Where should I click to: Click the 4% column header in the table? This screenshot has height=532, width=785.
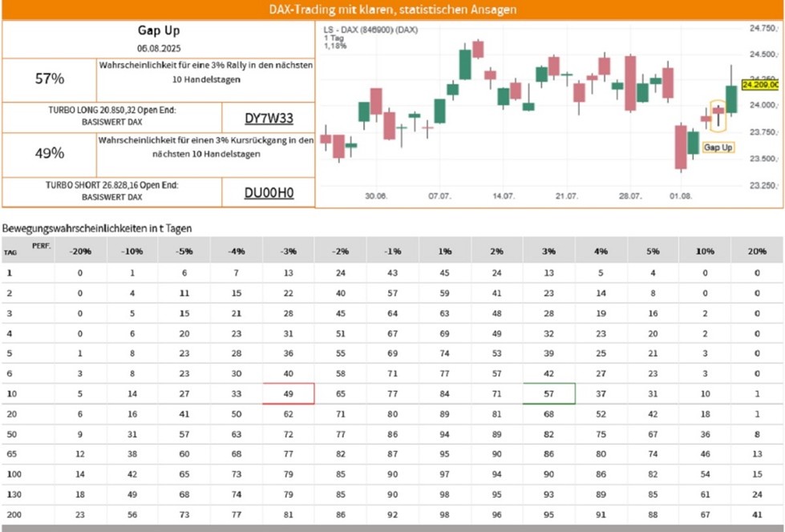[x=601, y=252]
